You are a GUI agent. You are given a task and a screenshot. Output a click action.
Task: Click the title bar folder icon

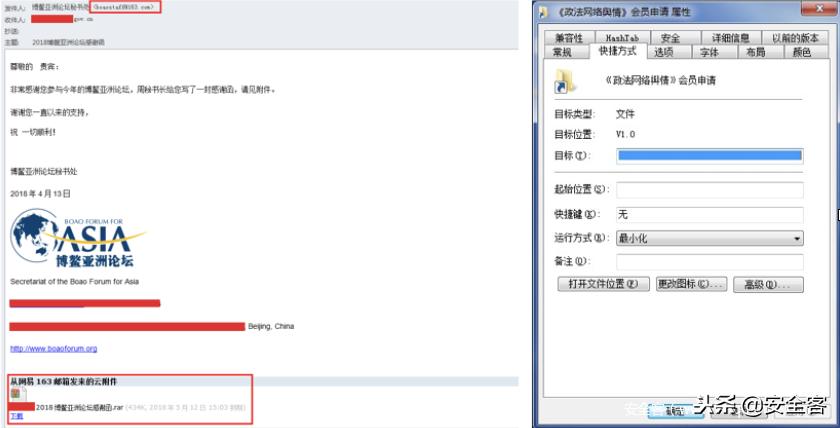543,12
